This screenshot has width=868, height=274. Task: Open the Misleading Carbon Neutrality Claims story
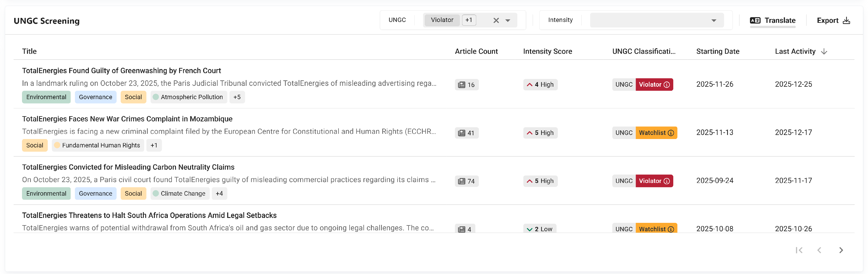click(x=128, y=167)
